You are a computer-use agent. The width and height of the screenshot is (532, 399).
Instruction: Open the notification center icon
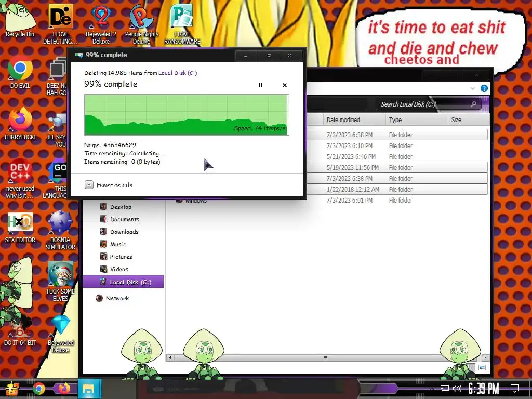515,389
